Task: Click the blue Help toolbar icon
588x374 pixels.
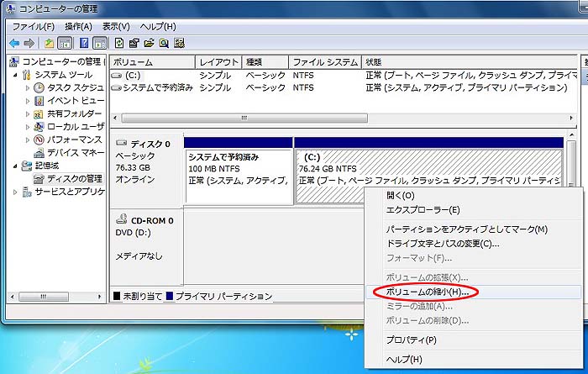Action: (84, 43)
